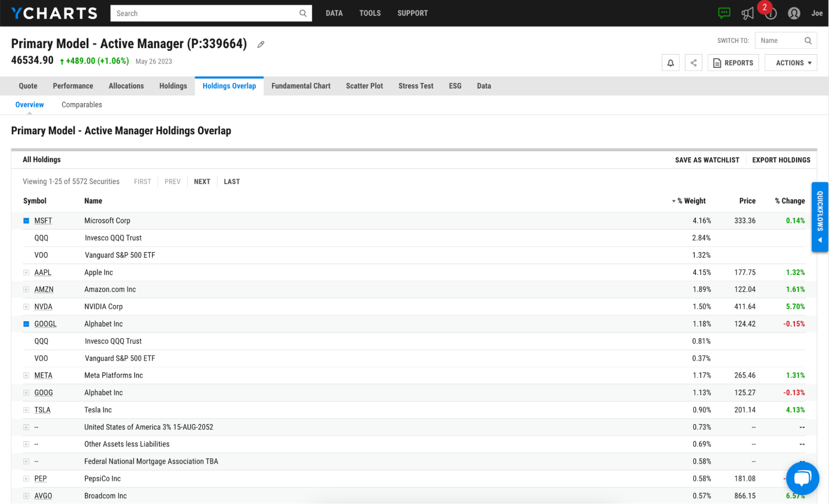Focus the main Search field
This screenshot has height=504, width=829.
(x=211, y=13)
